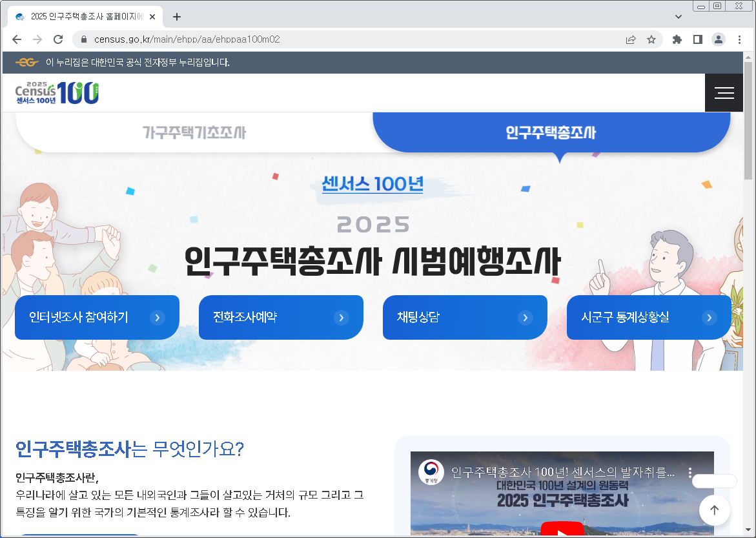This screenshot has height=538, width=756.
Task: Click the Census 100 site logo
Action: [56, 92]
